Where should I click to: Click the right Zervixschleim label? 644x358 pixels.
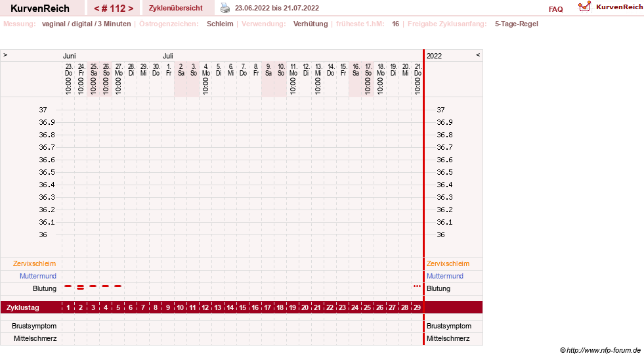point(448,263)
